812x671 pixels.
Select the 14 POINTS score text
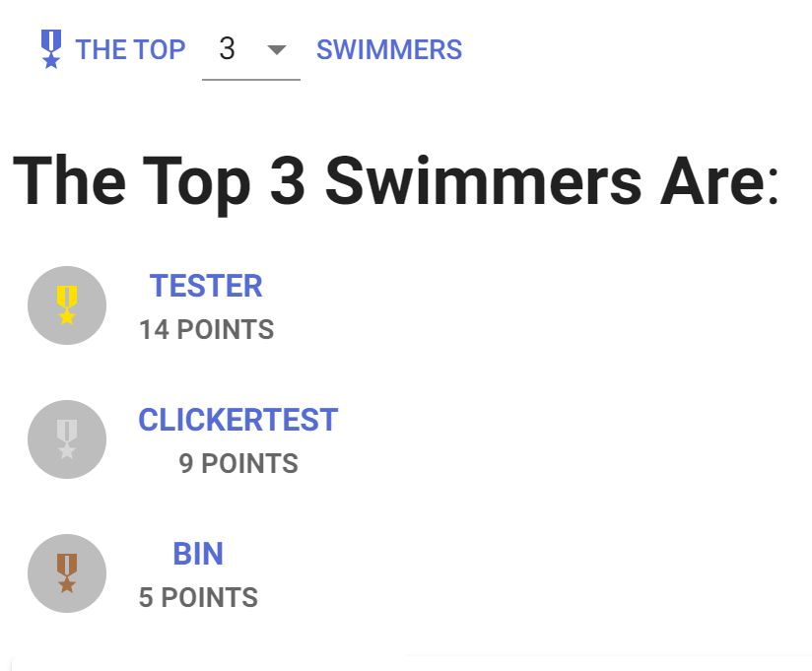coord(206,330)
